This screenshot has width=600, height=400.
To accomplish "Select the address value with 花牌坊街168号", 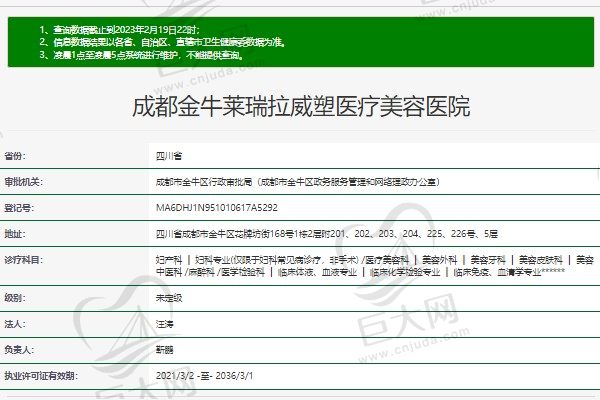I will pyautogui.click(x=327, y=233).
